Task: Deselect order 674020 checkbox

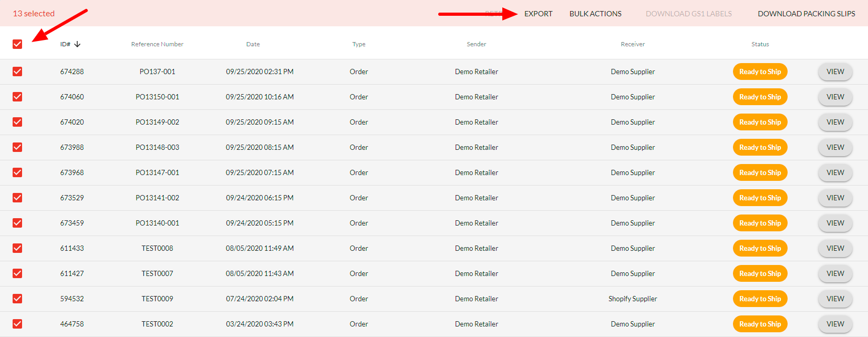Action: [x=17, y=122]
